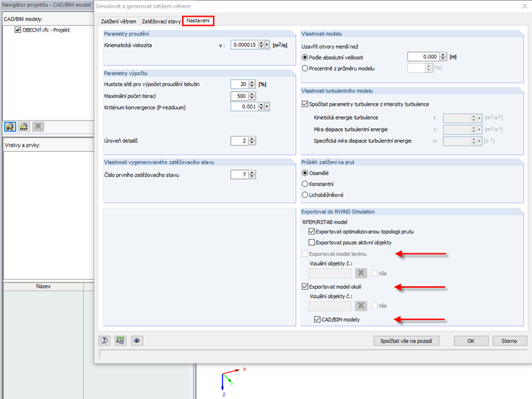Select the Osamělé load distribution
The width and height of the screenshot is (532, 399).
pyautogui.click(x=304, y=173)
